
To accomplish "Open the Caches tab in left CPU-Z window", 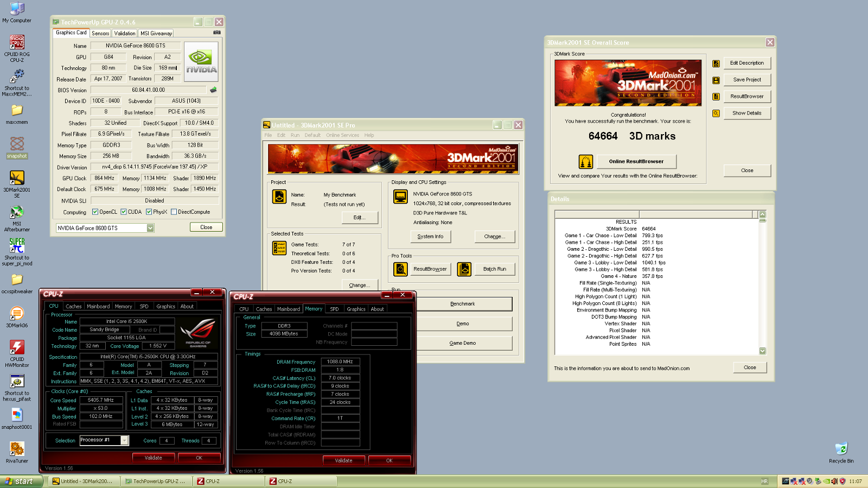I will (x=73, y=306).
